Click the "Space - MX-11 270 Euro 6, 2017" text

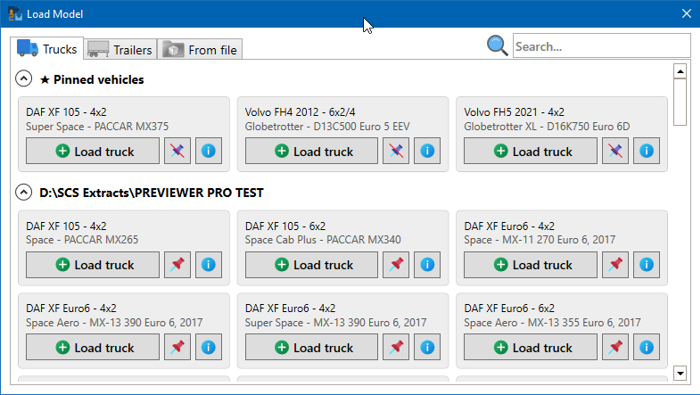(540, 240)
